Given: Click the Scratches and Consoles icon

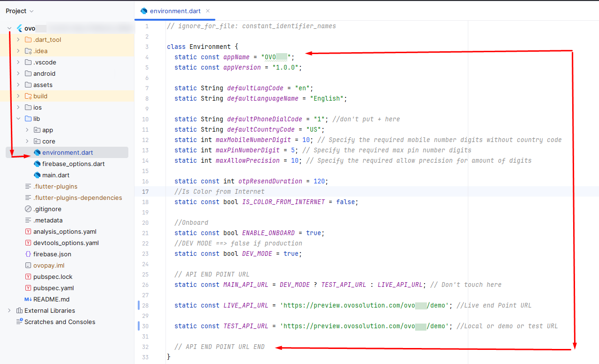Looking at the screenshot, I should click(x=19, y=322).
